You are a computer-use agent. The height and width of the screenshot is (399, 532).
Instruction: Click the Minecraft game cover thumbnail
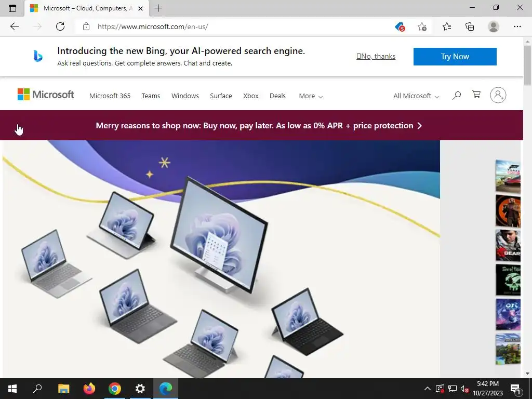[508, 349]
